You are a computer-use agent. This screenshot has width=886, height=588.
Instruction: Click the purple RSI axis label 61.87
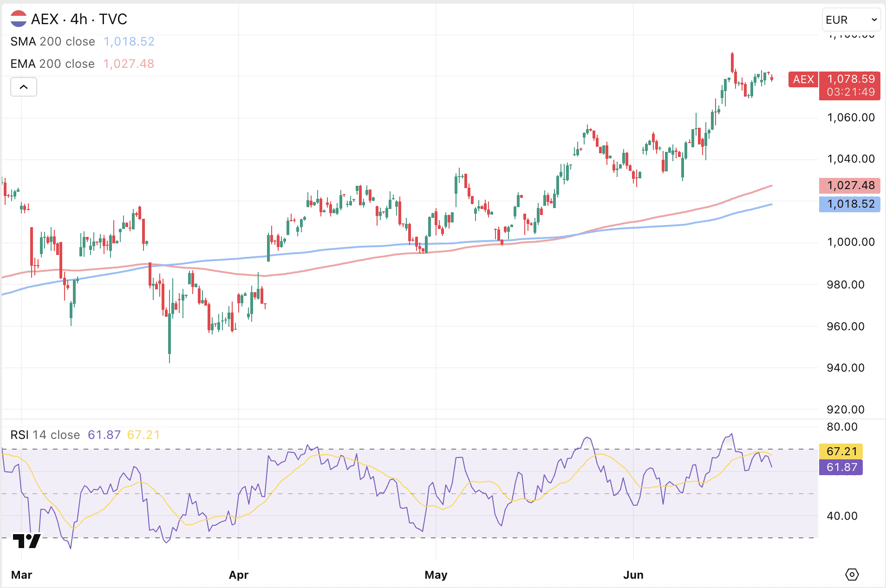841,467
